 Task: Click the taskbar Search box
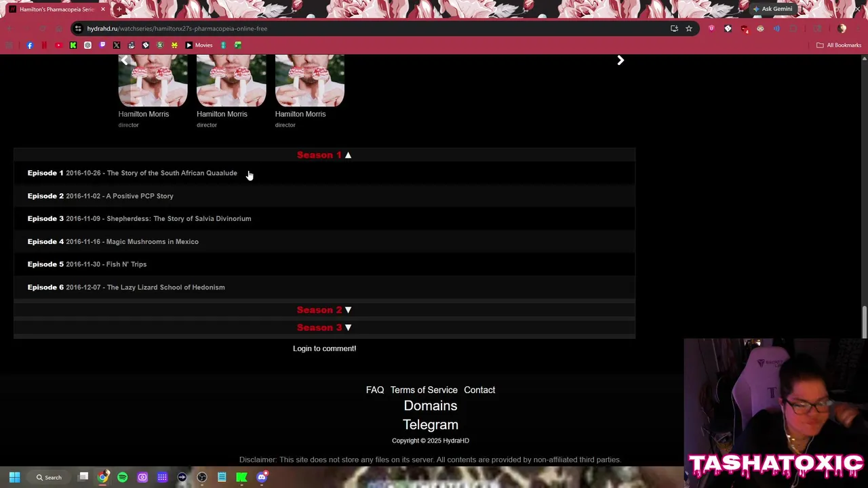pos(50,477)
